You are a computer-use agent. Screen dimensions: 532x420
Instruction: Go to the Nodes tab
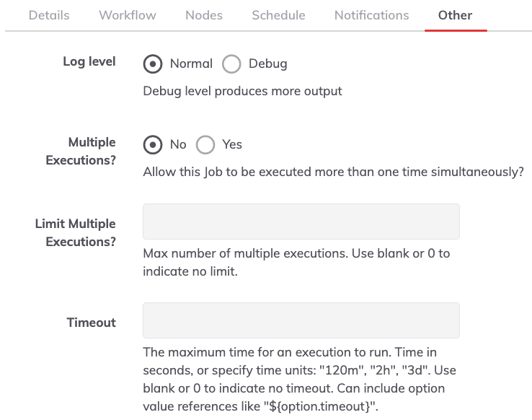click(204, 15)
